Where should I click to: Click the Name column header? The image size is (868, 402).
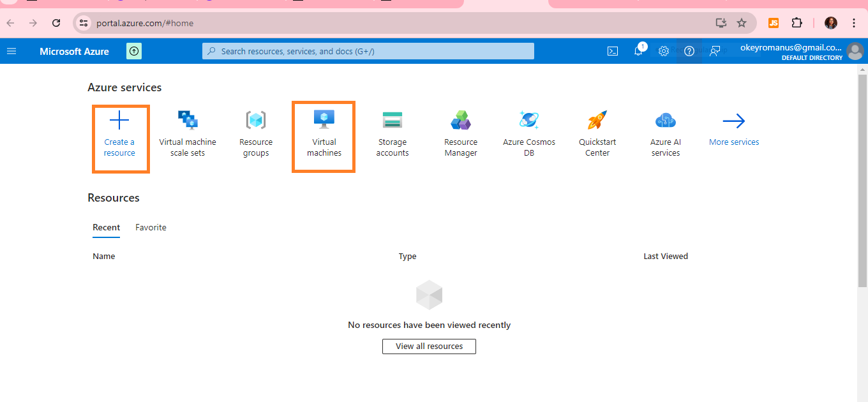104,257
